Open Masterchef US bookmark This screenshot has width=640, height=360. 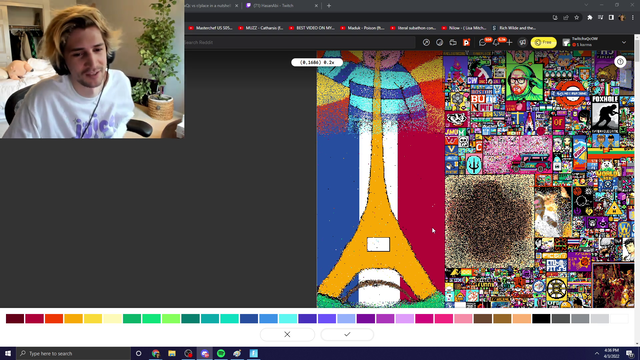211,28
